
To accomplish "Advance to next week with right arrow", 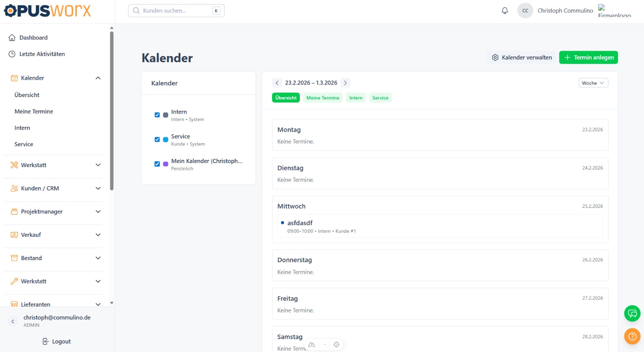I will coord(345,83).
